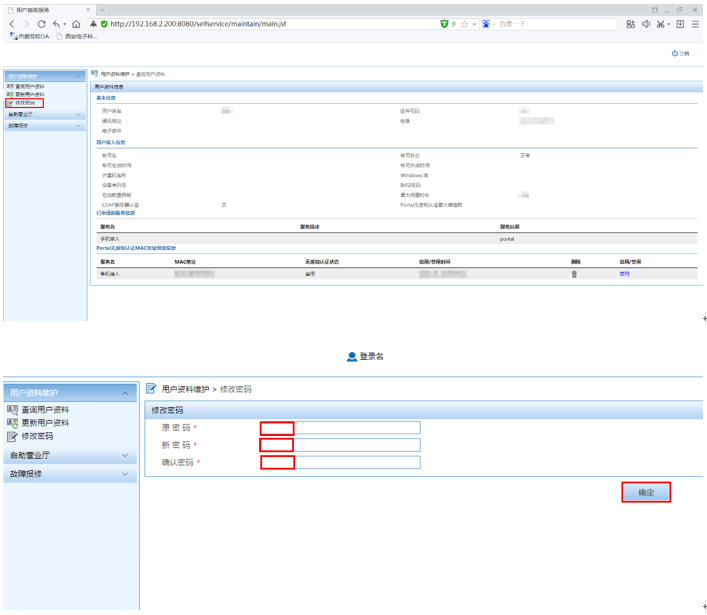Expand 故障报修 section in enlarged sidebar
Screen dimensions: 707x615
(x=69, y=474)
